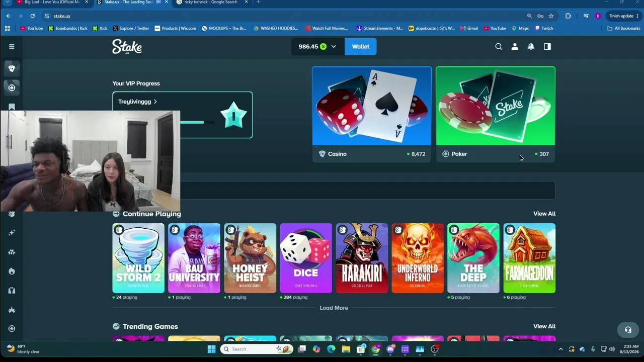Switch to the Big Loaf - Love You tab
Screen dimensions: 644x362
pyautogui.click(x=52, y=3)
